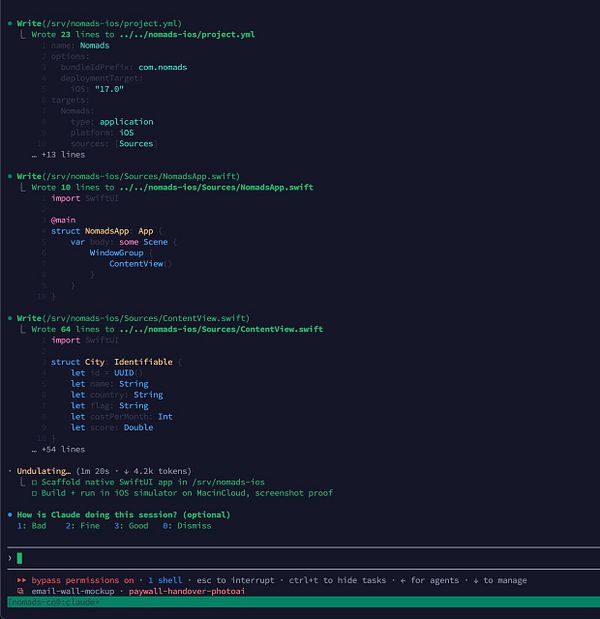Click the green tmux status bar window name
Screen dimensions: 600x619
54,602
